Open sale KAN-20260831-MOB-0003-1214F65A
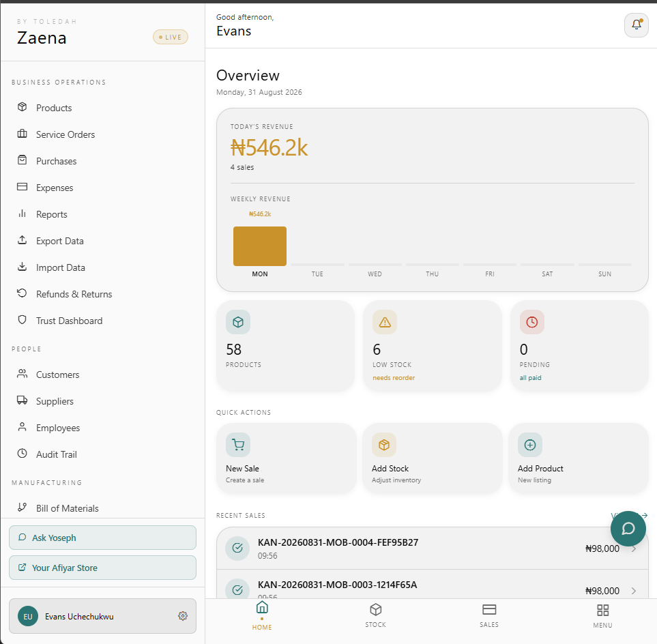 pos(433,584)
